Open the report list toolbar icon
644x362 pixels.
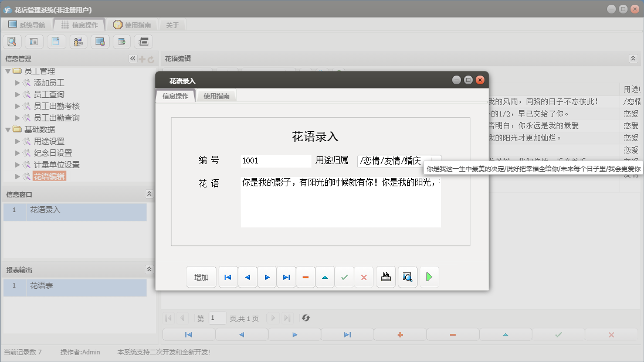click(34, 41)
